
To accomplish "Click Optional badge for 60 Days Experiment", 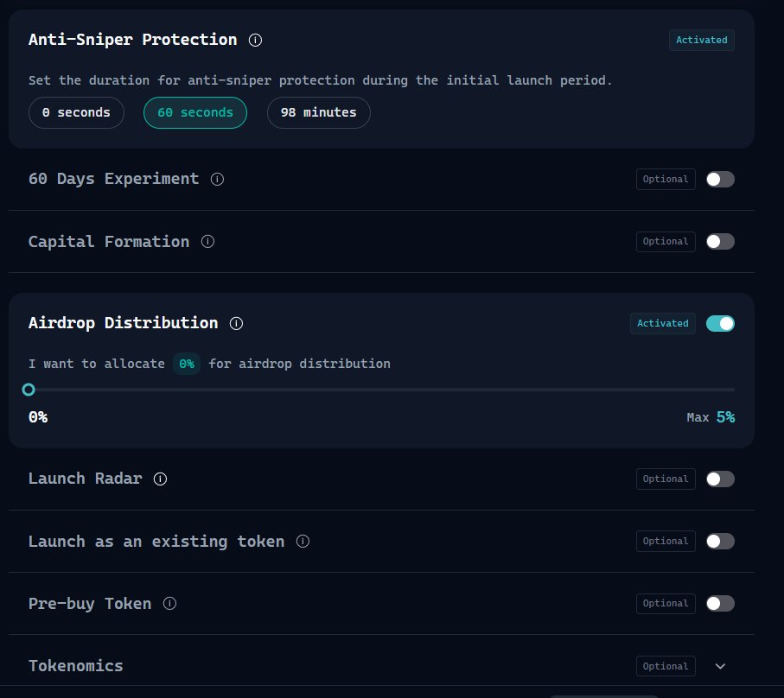I will pyautogui.click(x=666, y=180).
